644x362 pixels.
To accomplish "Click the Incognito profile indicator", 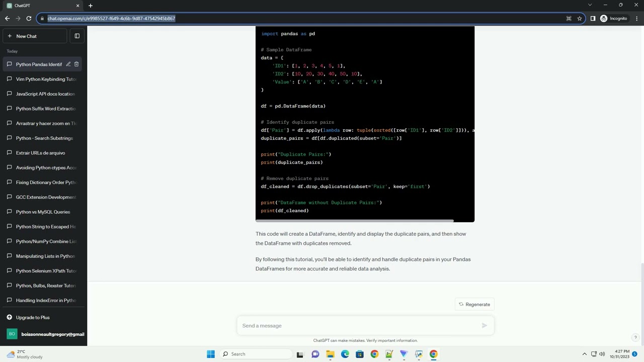I will (614, 19).
